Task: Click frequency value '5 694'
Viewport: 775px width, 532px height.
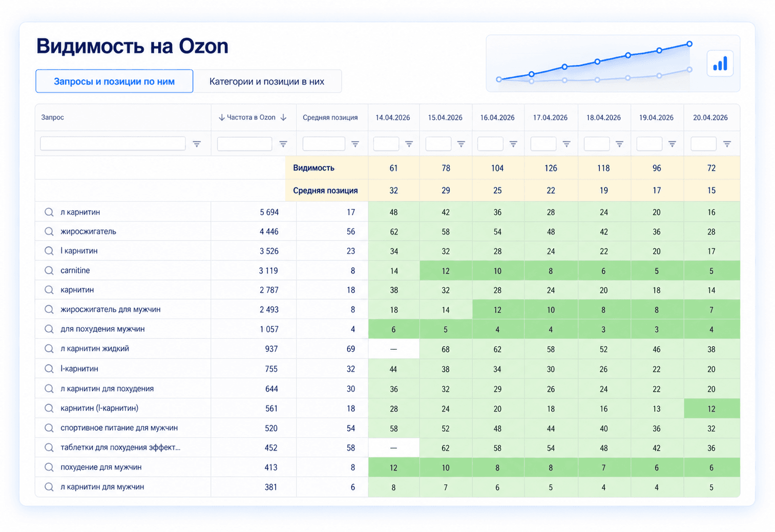Action: pyautogui.click(x=269, y=212)
